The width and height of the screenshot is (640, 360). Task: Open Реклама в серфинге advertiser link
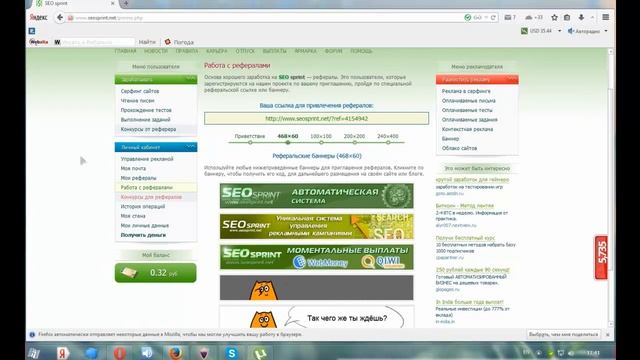tap(466, 91)
